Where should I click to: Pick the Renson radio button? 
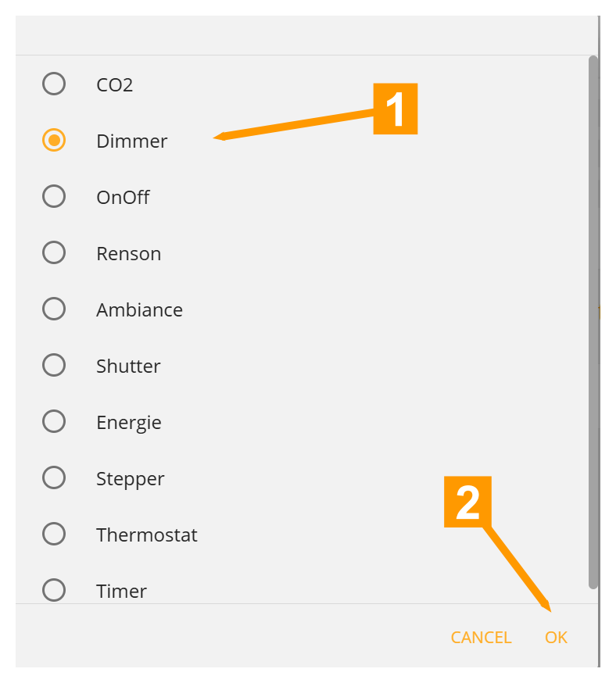54,252
